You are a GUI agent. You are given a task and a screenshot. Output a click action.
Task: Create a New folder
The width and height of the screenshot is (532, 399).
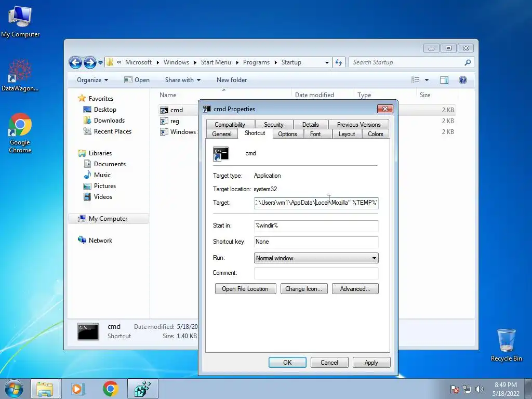[232, 80]
